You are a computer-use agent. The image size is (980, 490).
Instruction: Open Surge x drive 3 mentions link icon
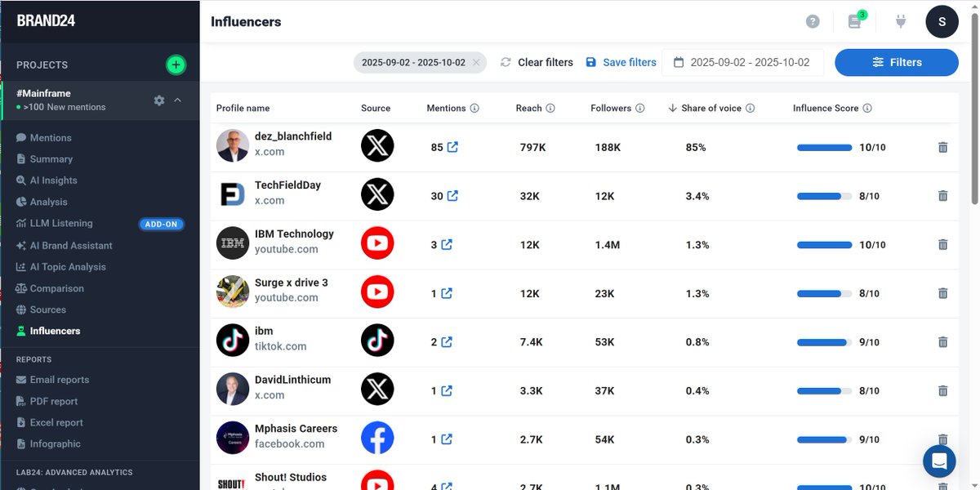tap(447, 293)
